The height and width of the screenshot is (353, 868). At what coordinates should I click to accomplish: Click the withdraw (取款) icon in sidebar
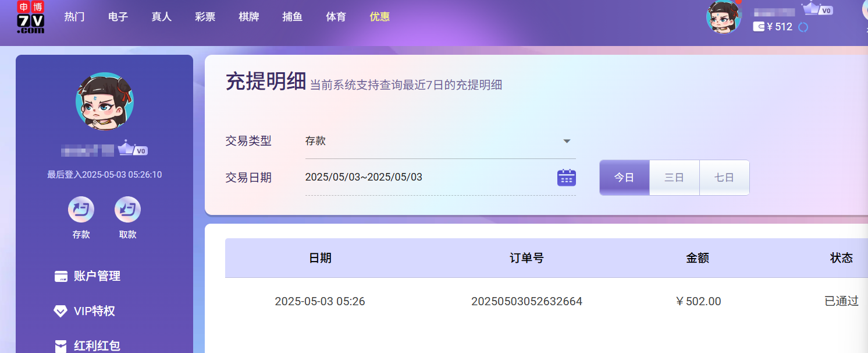pos(127,210)
